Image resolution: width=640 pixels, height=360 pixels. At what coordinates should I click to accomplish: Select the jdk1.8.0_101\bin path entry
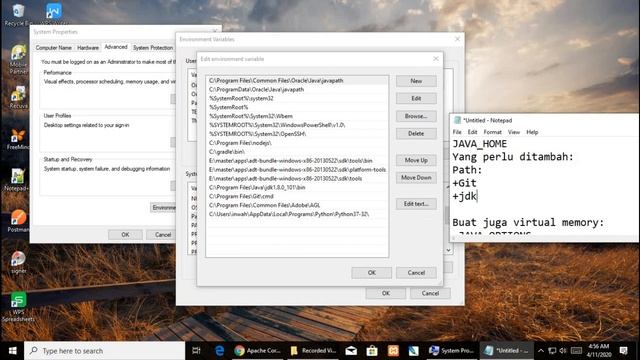[297, 187]
